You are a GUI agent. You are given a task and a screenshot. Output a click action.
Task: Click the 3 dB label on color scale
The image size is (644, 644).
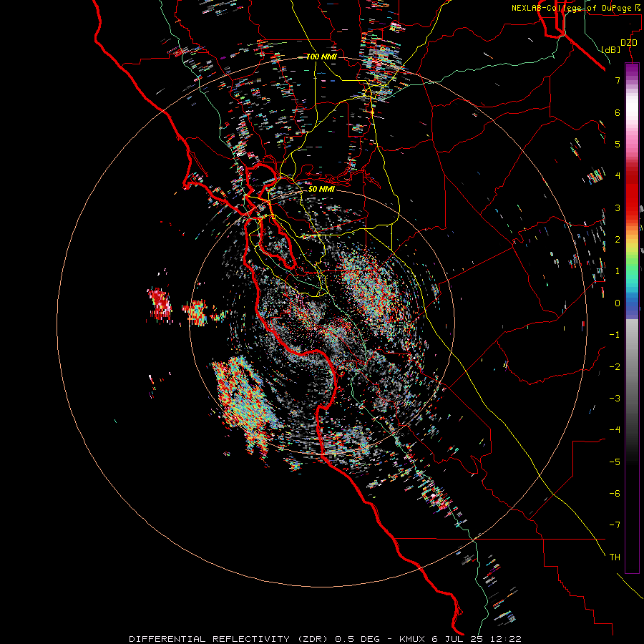pos(618,208)
